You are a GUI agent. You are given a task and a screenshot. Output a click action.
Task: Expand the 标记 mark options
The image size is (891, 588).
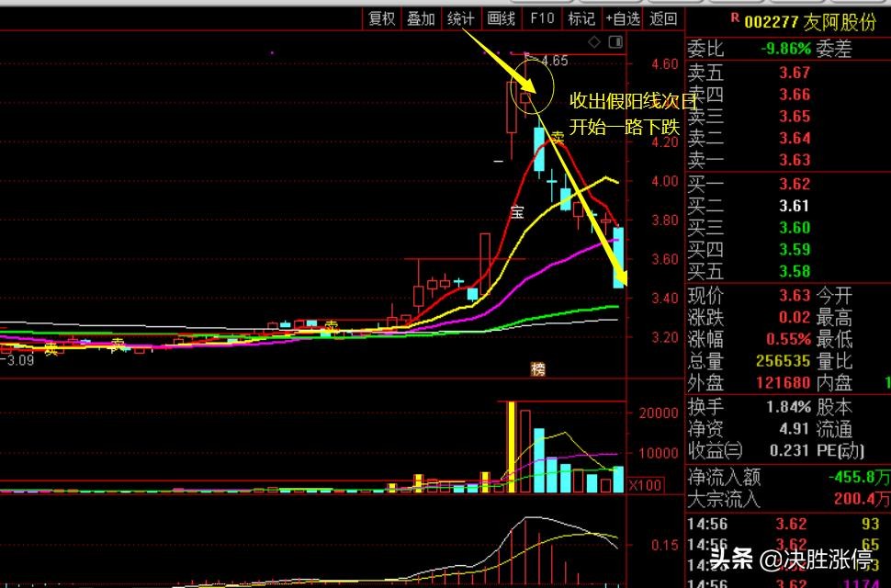(581, 18)
